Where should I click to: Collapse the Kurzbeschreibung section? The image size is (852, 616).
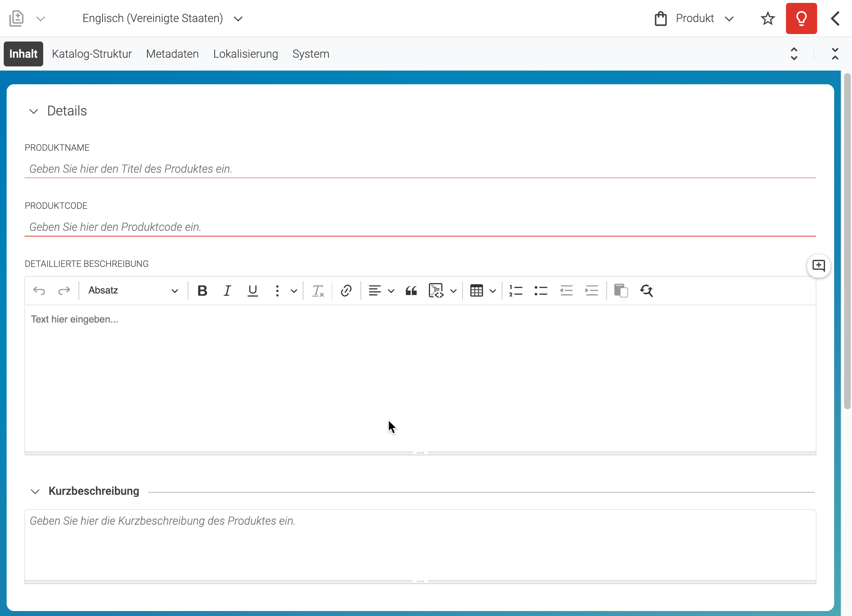click(35, 491)
